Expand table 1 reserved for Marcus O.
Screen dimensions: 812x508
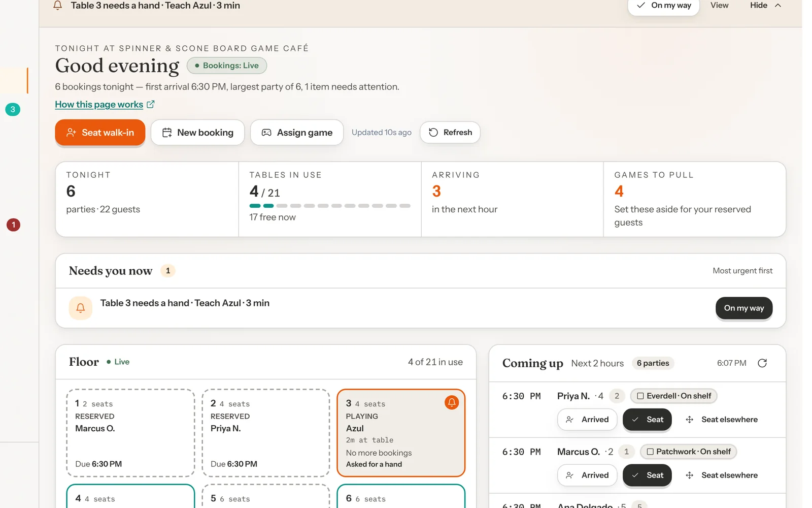(x=130, y=433)
